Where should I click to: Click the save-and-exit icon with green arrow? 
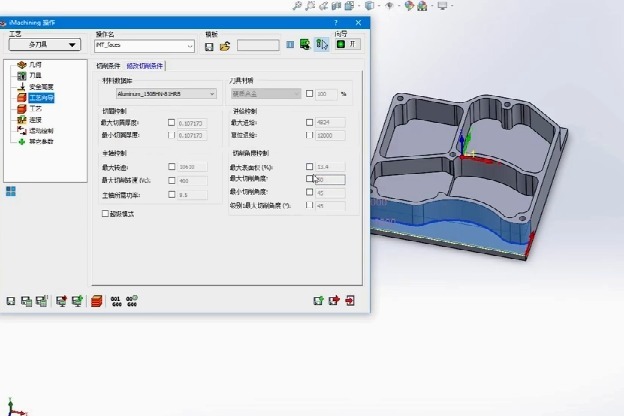[x=318, y=301]
